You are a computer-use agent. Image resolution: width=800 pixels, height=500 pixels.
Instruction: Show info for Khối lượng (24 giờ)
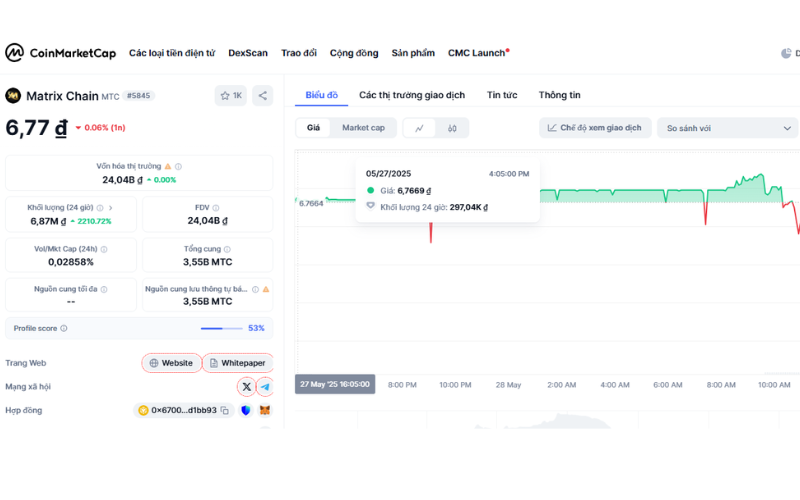(100, 208)
